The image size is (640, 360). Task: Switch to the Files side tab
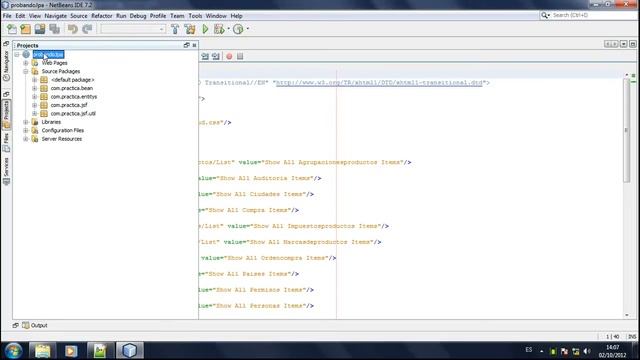point(6,142)
